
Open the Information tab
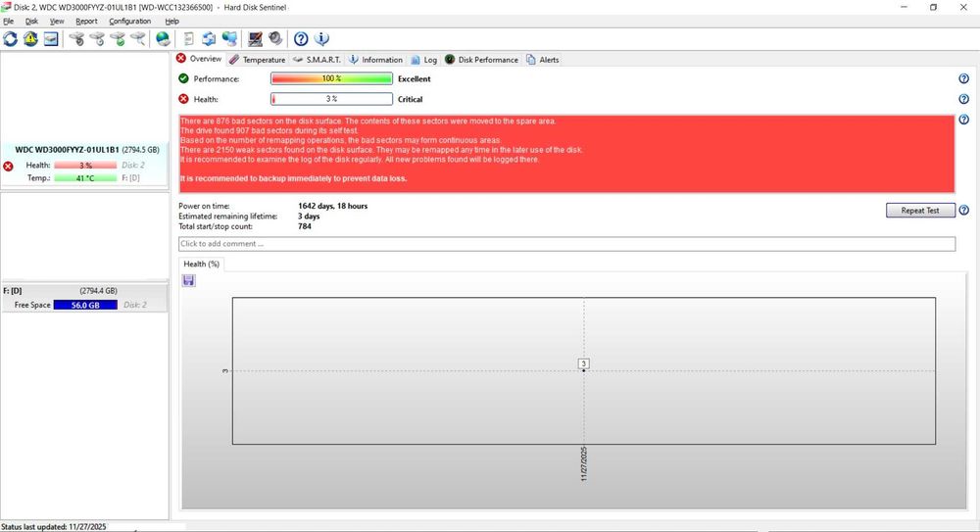375,60
